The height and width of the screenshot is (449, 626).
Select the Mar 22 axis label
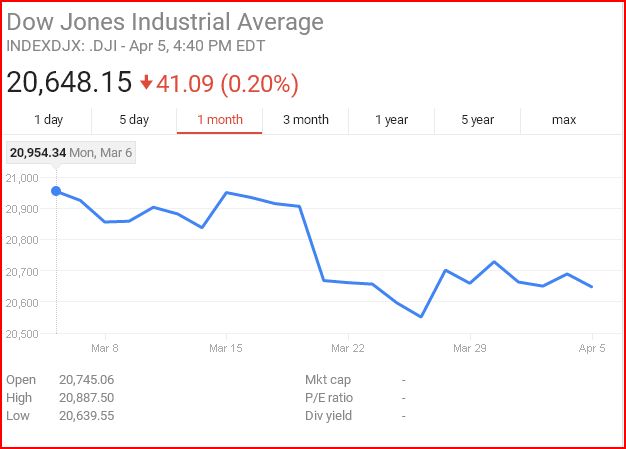point(348,348)
